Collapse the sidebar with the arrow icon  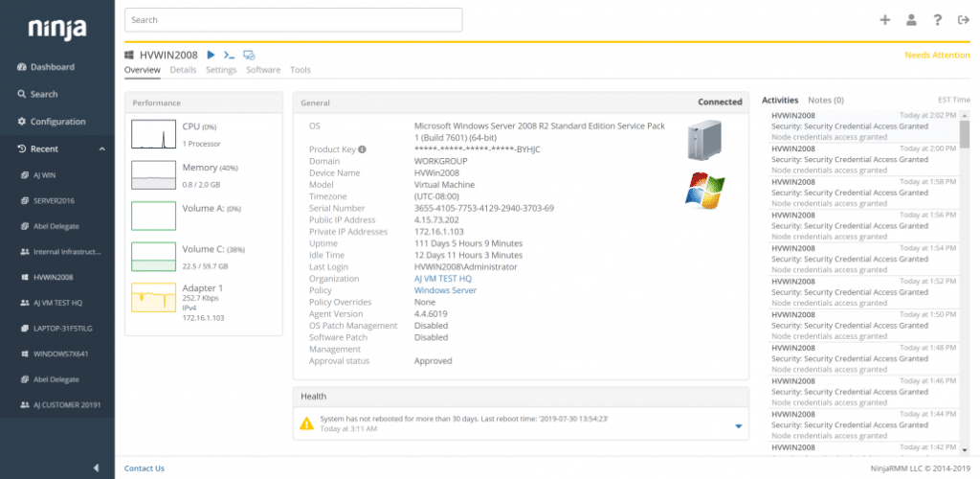(x=96, y=468)
